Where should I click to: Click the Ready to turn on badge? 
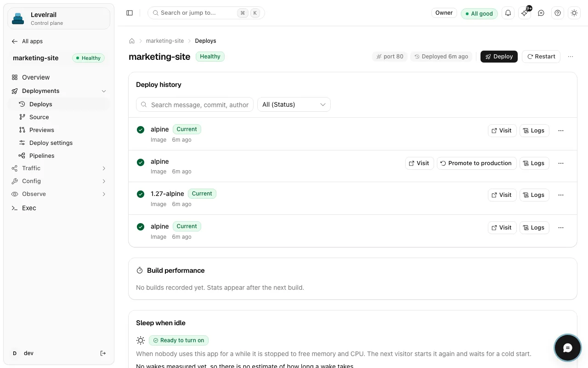click(178, 340)
